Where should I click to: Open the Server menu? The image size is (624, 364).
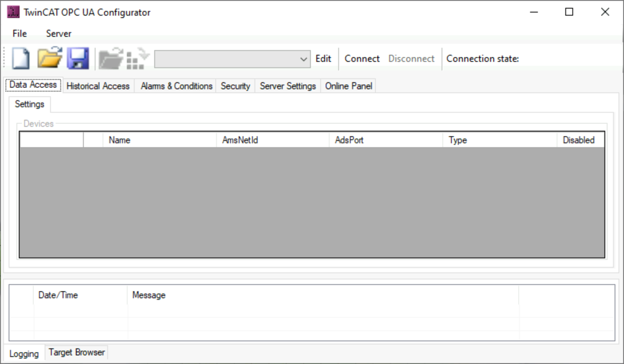pyautogui.click(x=59, y=34)
